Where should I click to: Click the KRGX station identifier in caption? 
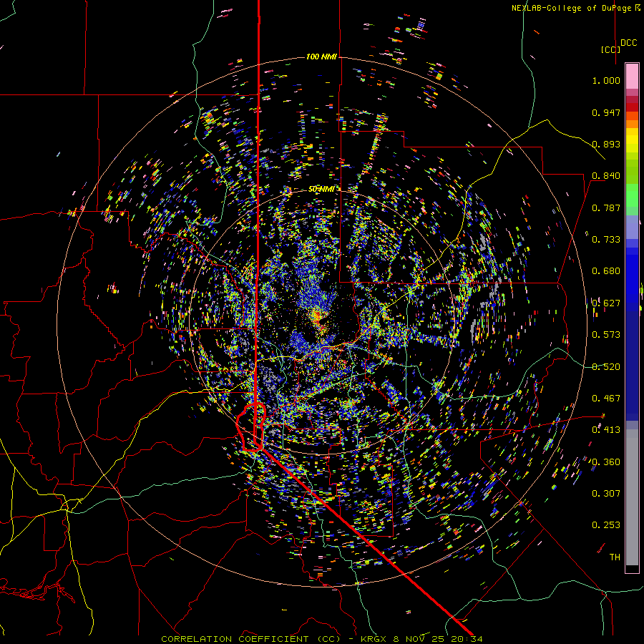(x=374, y=639)
